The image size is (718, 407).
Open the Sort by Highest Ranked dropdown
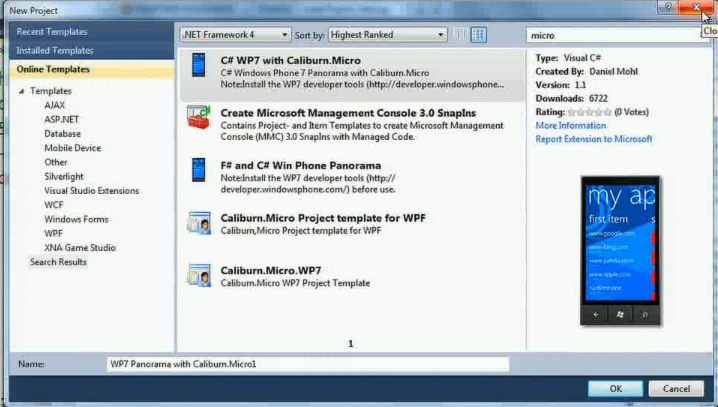click(x=387, y=35)
